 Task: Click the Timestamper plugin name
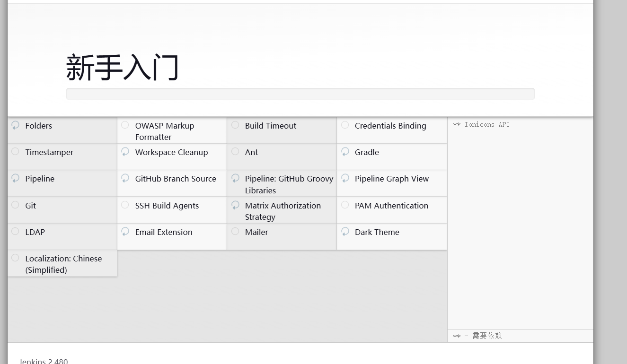point(49,152)
